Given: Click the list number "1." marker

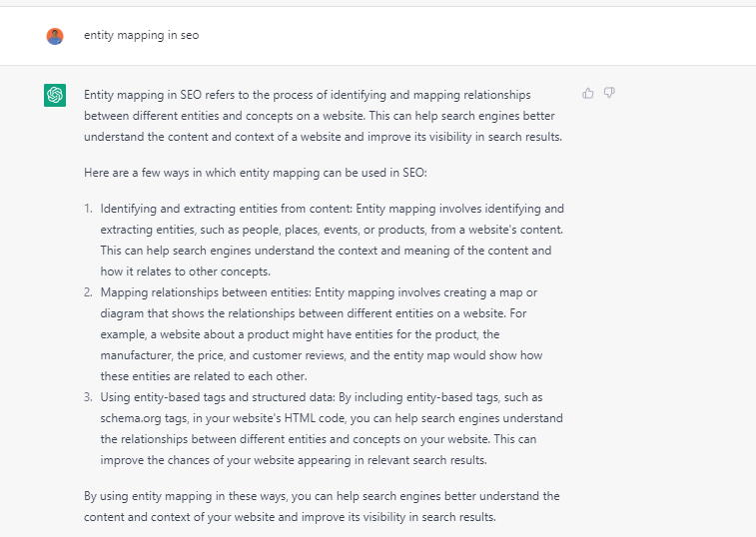Looking at the screenshot, I should coord(89,209).
